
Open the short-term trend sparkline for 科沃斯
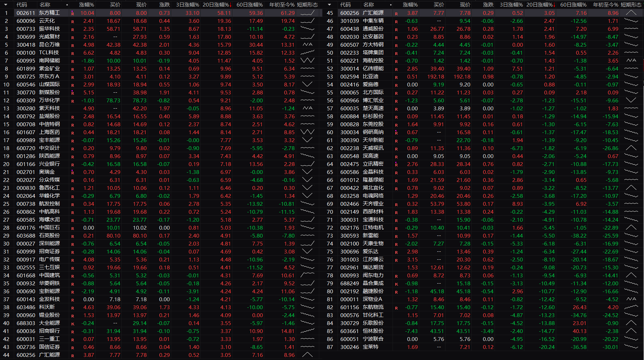307,307
